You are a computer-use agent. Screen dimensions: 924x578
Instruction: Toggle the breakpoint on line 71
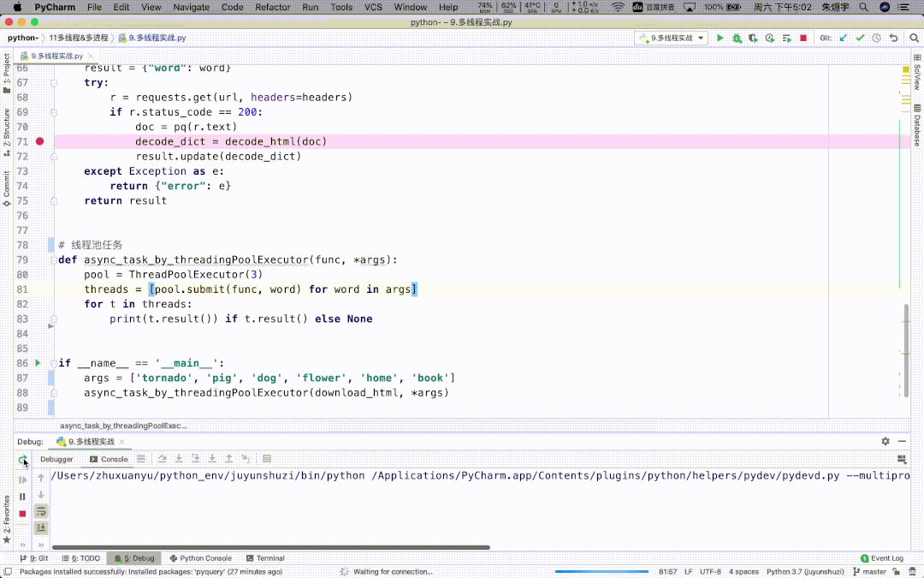tap(39, 141)
